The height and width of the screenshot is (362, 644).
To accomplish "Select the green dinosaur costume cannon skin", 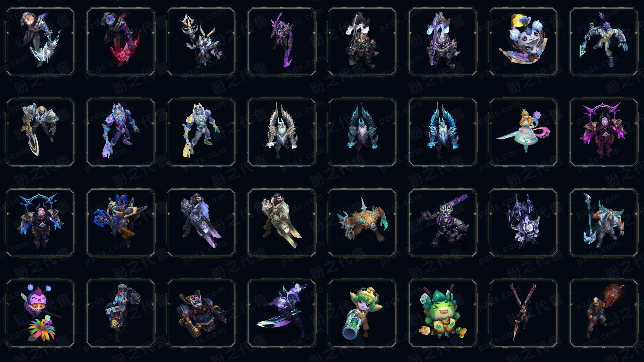I will point(362,313).
